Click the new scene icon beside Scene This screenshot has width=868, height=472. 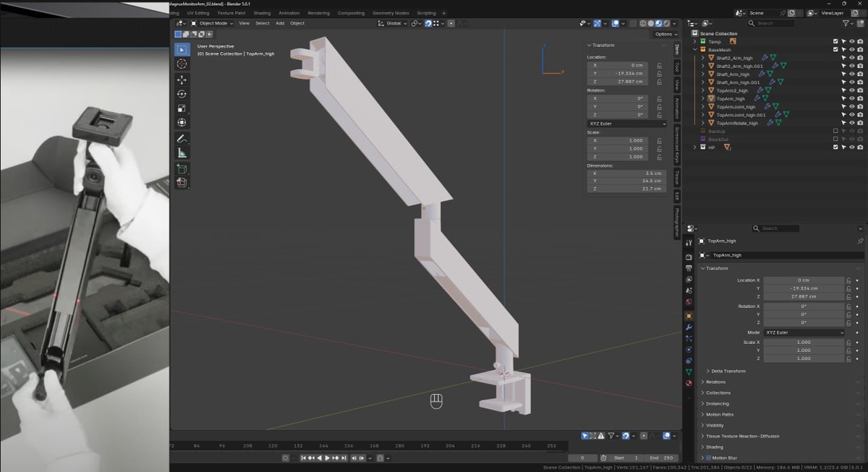click(x=792, y=13)
